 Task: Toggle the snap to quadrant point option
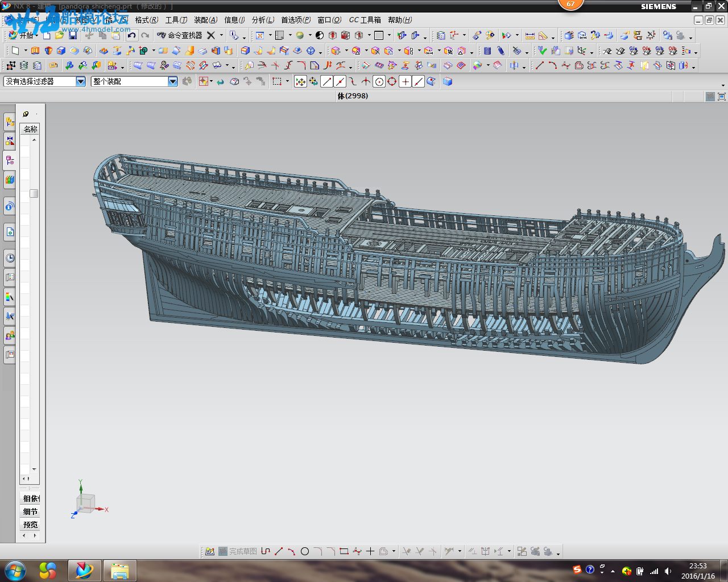pyautogui.click(x=392, y=81)
